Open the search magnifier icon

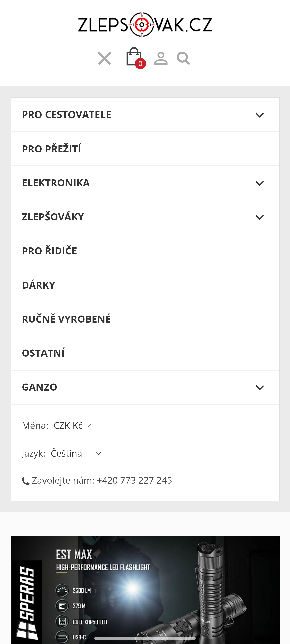[183, 58]
